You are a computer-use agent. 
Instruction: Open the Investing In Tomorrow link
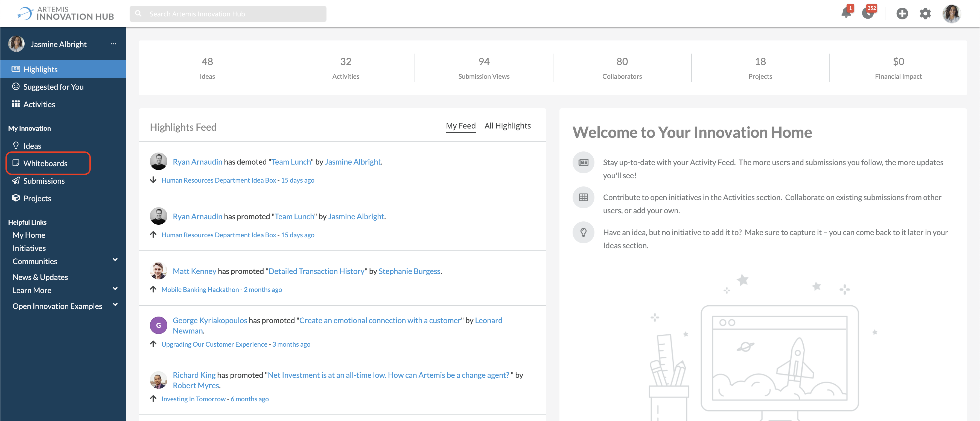[x=193, y=399]
